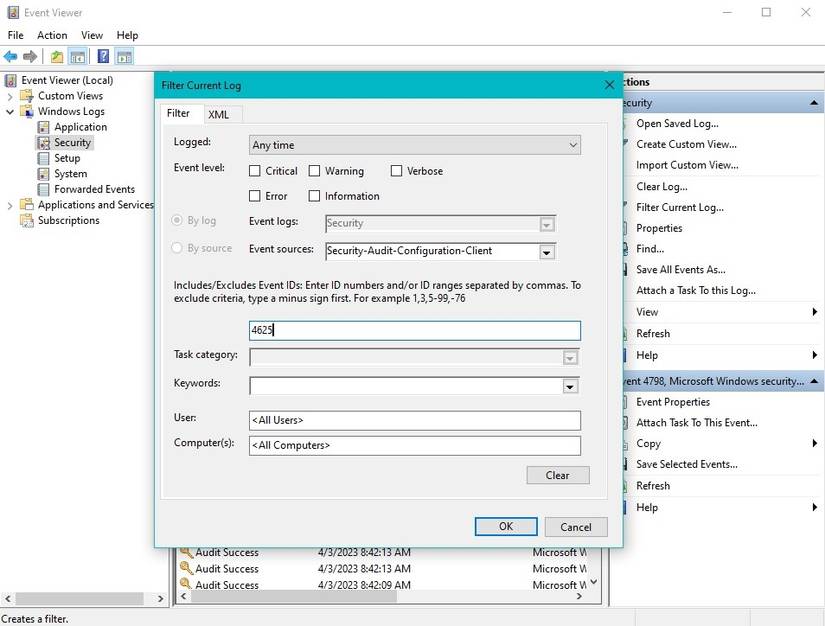Enable the Critical event level checkbox
825x626 pixels.
(x=255, y=171)
